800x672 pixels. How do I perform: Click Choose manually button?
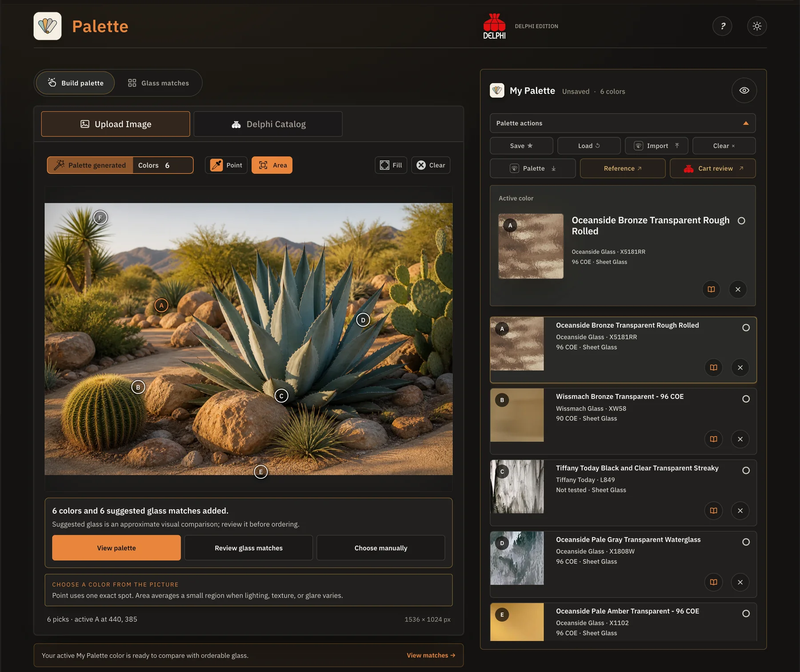pos(381,548)
